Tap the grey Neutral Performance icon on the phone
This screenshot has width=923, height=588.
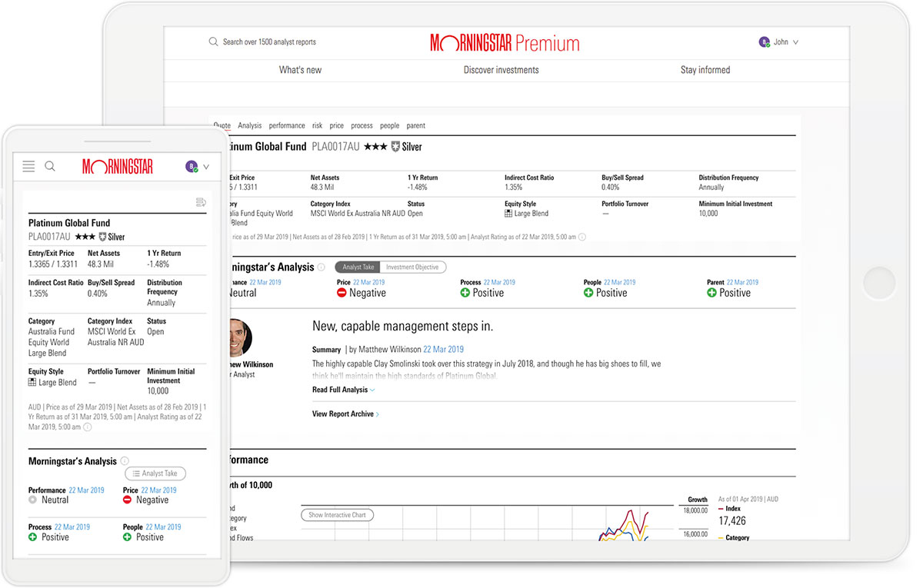[32, 500]
